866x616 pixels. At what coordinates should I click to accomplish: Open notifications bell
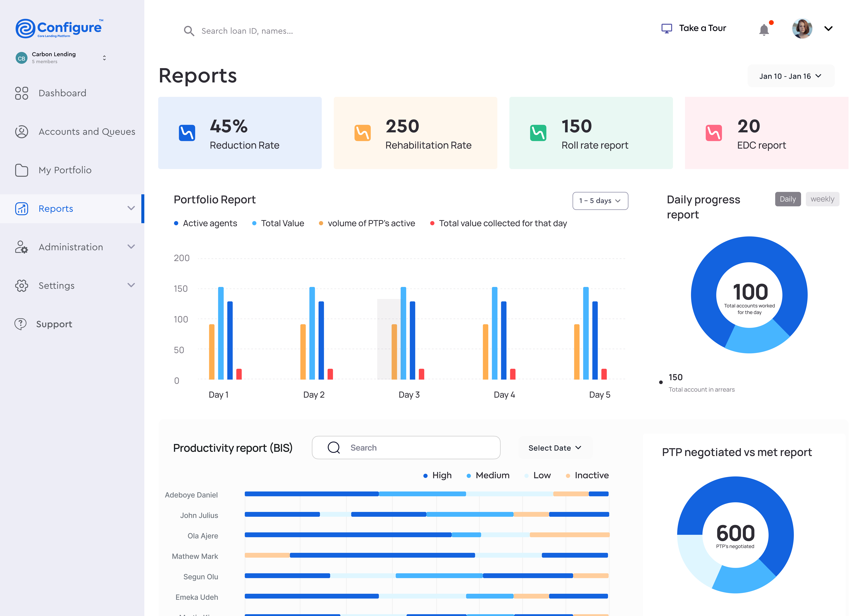click(764, 30)
